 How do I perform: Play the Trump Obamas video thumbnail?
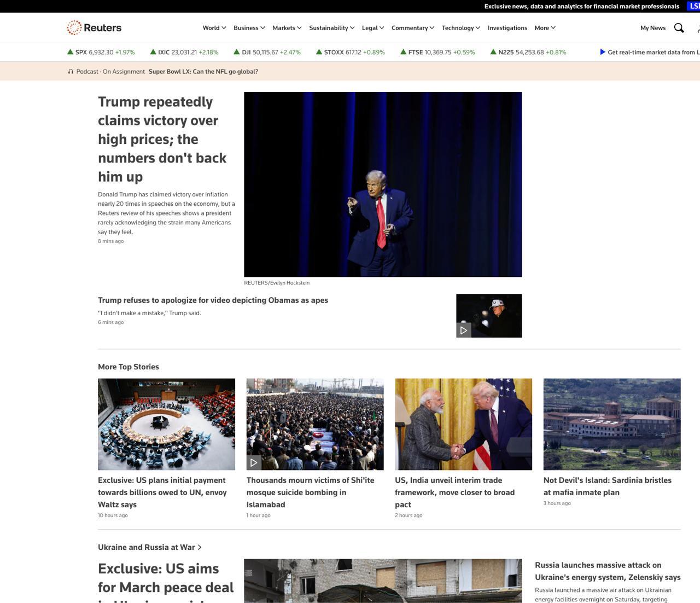(x=464, y=330)
